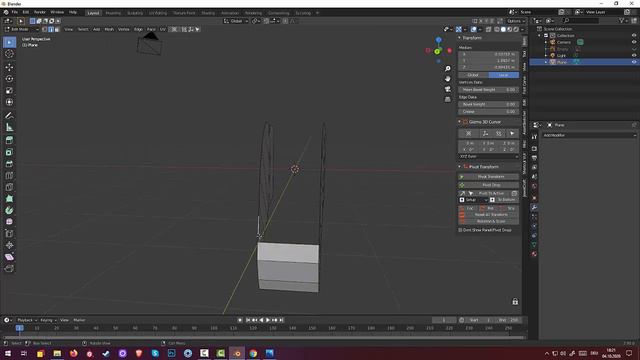Select the Knife tool

(x=9, y=187)
